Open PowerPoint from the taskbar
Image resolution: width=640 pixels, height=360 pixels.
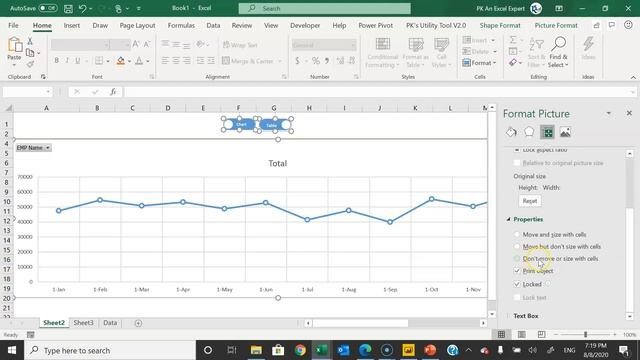coord(430,350)
